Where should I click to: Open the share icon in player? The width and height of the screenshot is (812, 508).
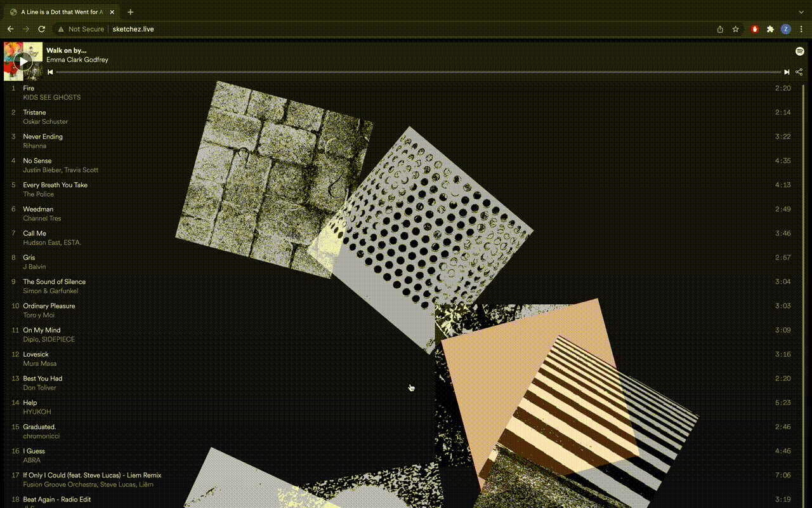tap(799, 72)
